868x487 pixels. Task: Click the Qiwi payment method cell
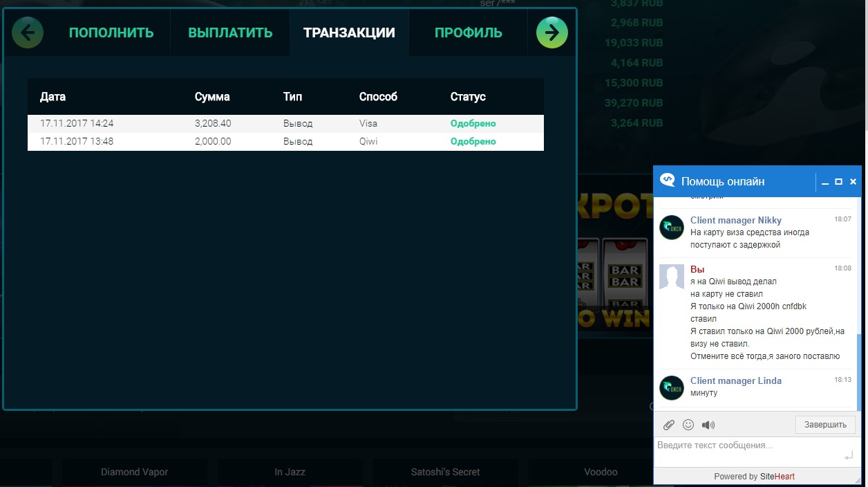click(x=368, y=142)
